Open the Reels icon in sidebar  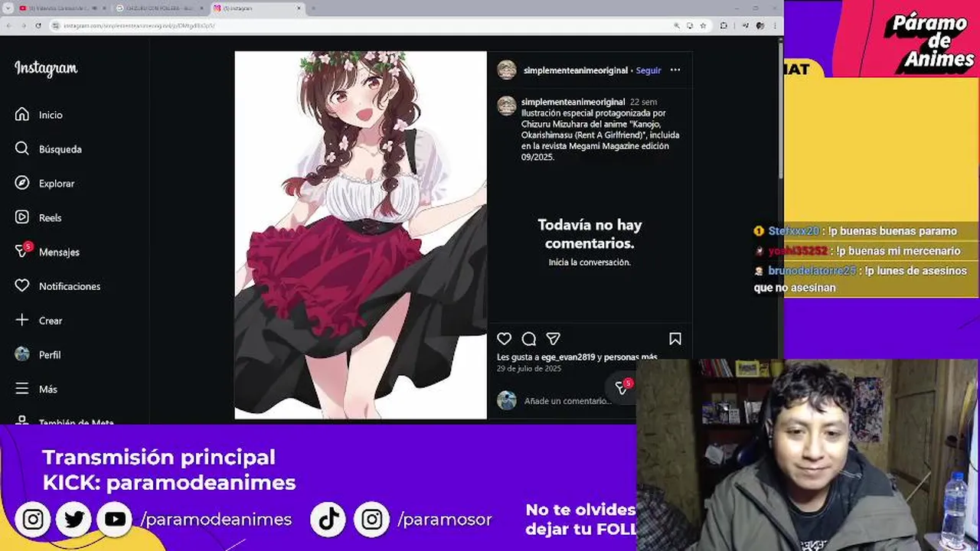(22, 217)
